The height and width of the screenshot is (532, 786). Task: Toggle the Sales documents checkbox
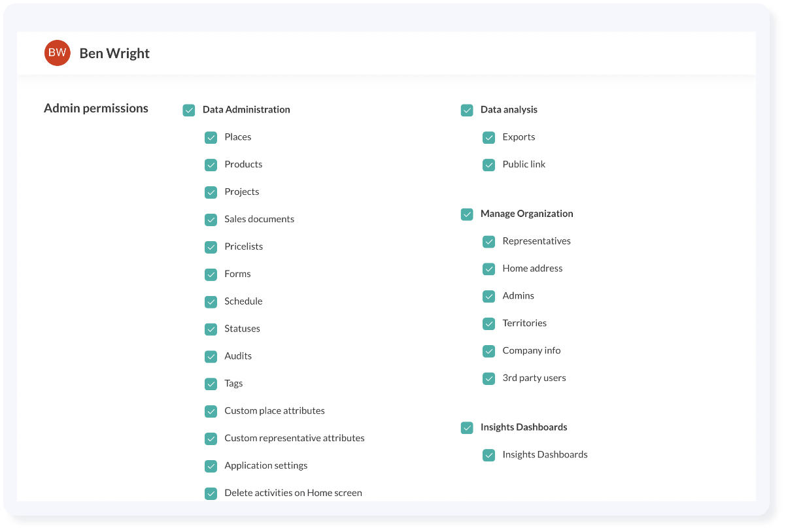click(211, 220)
